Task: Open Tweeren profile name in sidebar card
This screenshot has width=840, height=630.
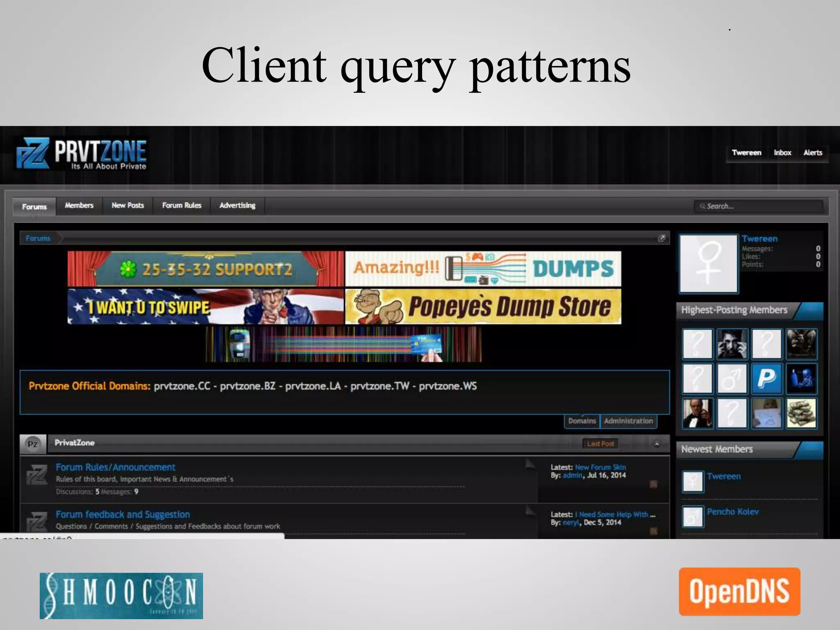Action: (x=760, y=239)
